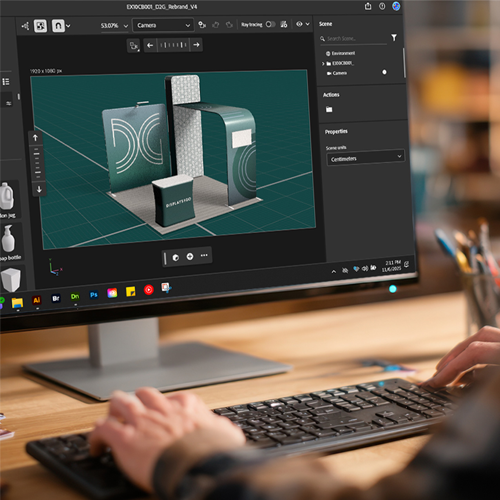The width and height of the screenshot is (500, 500).
Task: Click the three dots more options button
Action: pos(204,255)
